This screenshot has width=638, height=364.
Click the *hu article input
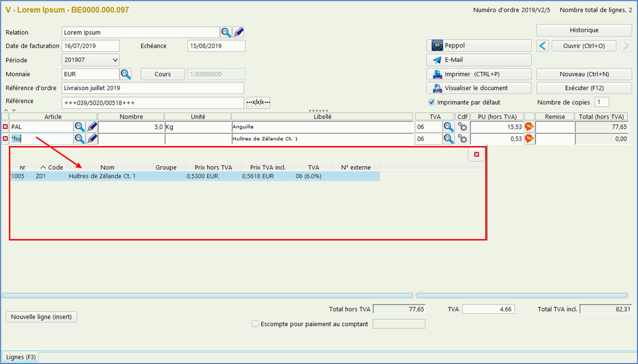coord(41,139)
